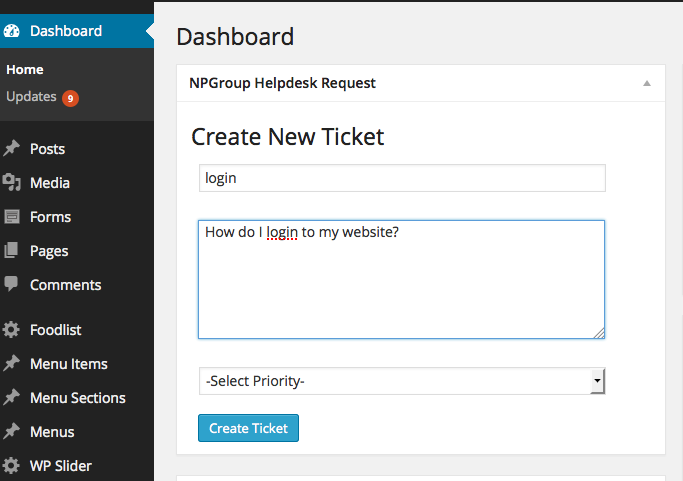This screenshot has width=683, height=481.
Task: Open the Select Priority dropdown
Action: coord(402,381)
